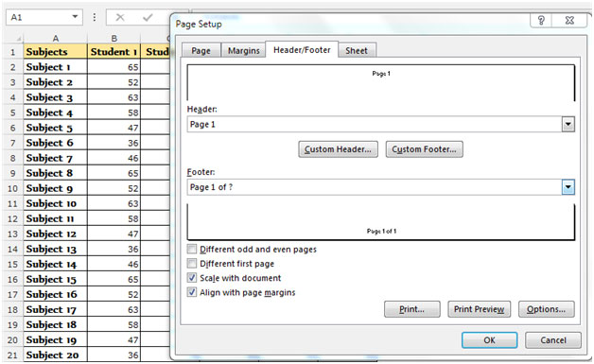Uncheck Scale with document

point(192,278)
